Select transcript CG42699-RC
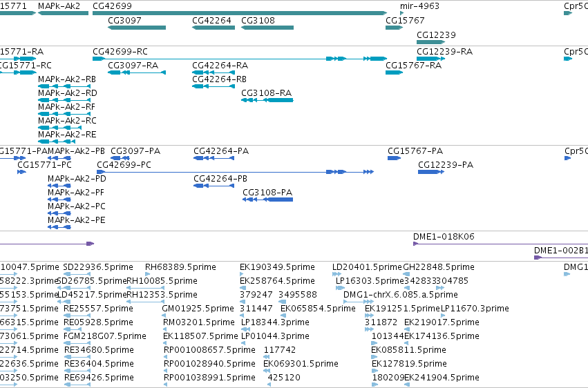The width and height of the screenshot is (588, 388). click(x=240, y=59)
